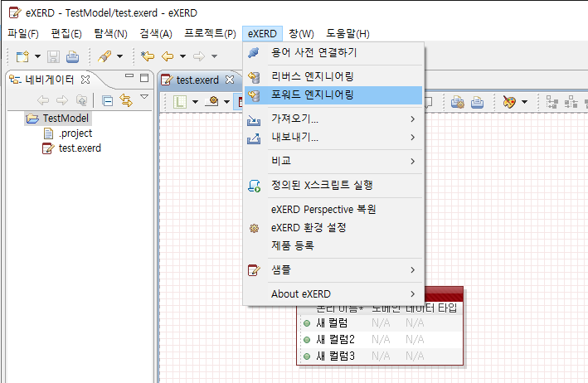Close the test.exerd editor tab
Viewport: 588px width, 383px height.
point(230,80)
